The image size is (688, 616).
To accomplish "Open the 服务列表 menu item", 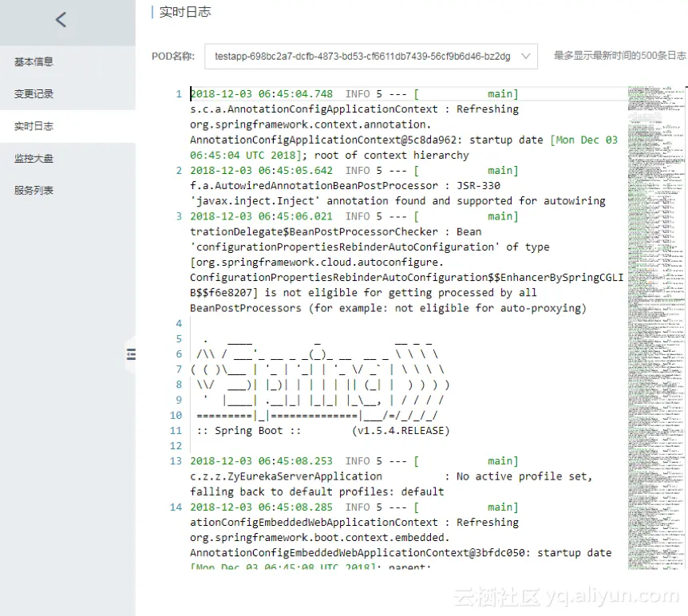I will [34, 191].
